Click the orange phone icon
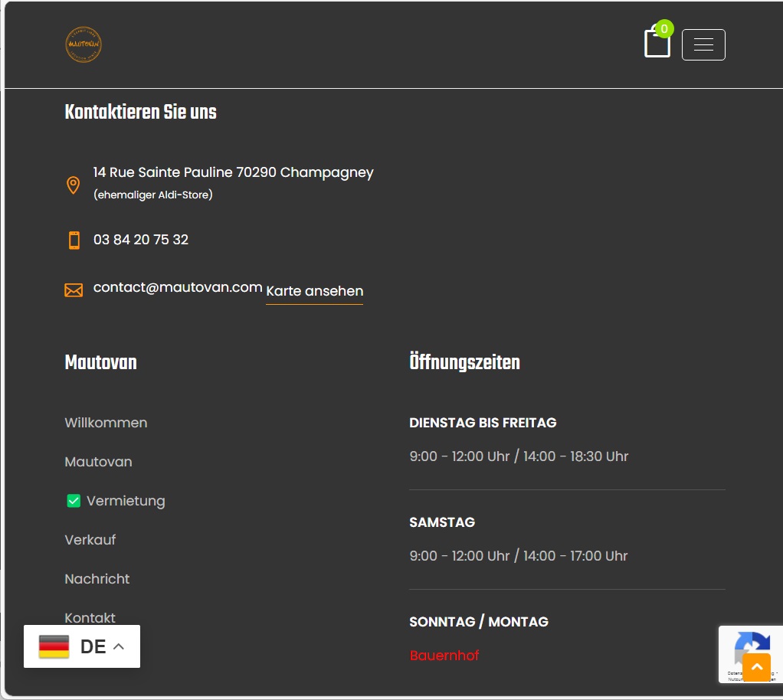 [x=74, y=240]
